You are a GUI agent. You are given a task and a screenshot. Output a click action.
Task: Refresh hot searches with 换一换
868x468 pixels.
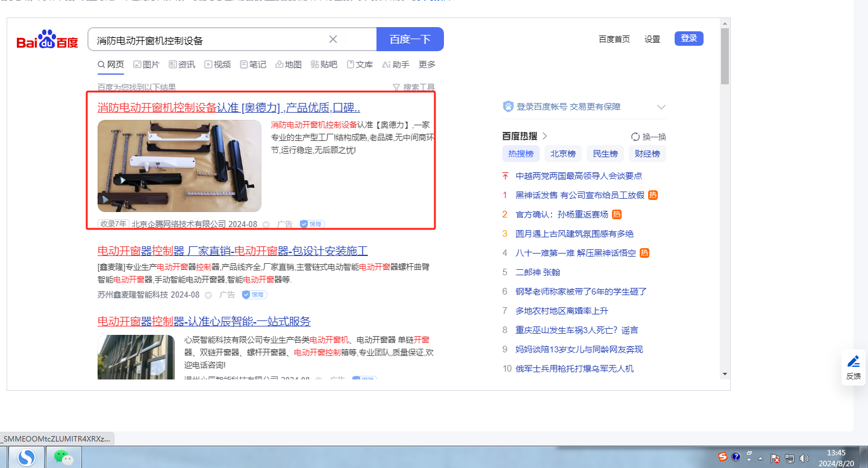pos(648,137)
